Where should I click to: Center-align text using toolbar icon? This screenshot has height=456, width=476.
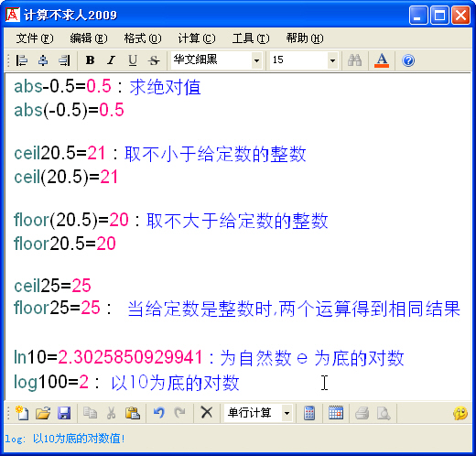pos(43,60)
